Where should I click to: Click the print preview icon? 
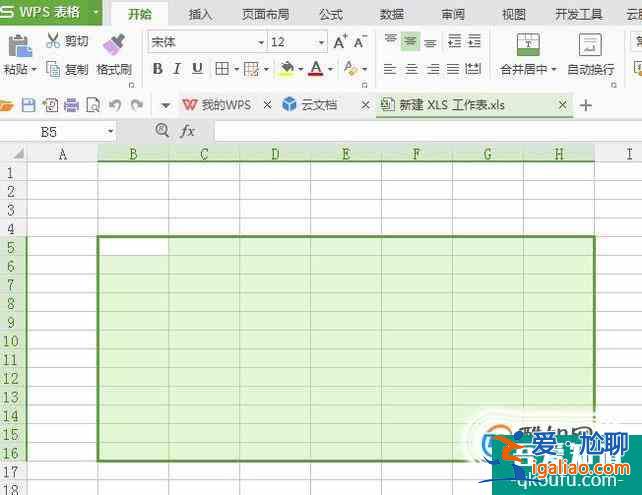point(93,106)
